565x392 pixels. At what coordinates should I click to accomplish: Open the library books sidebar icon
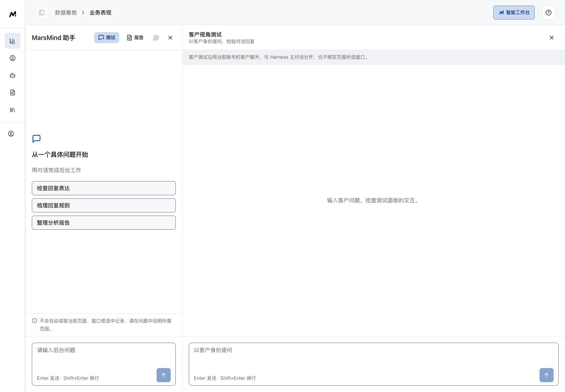click(x=13, y=110)
